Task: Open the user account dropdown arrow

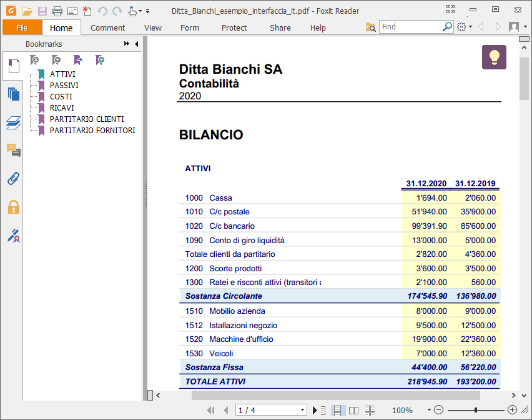Action: point(525,26)
